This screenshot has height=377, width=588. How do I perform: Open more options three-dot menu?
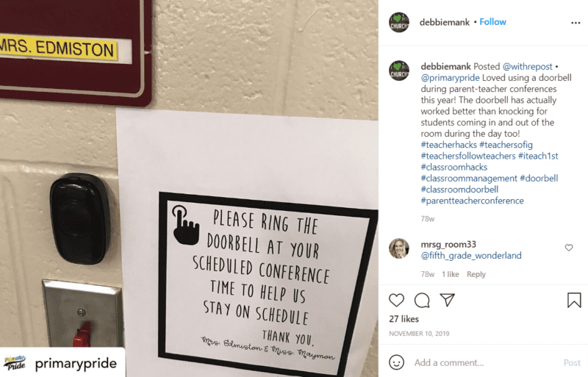(x=576, y=23)
